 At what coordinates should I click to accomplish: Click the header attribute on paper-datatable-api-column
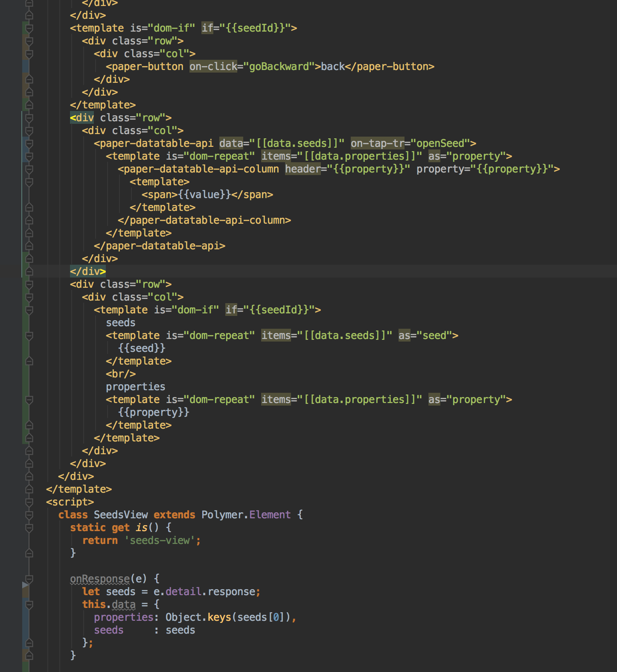(x=303, y=169)
